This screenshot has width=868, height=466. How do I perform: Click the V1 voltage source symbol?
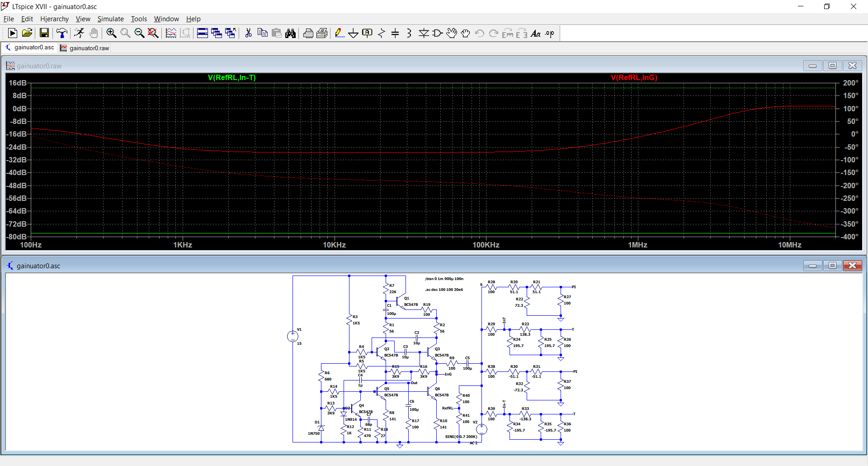292,336
